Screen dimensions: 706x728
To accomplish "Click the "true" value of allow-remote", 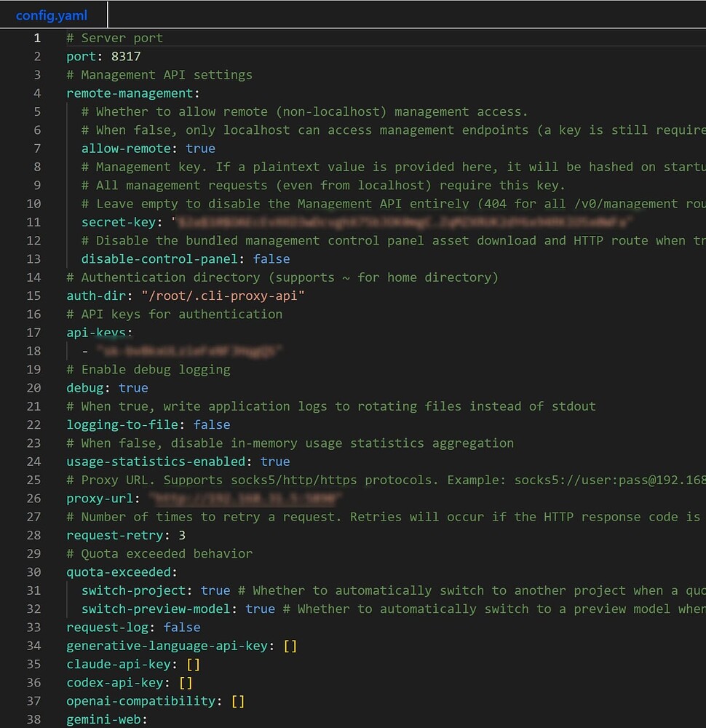I will pos(201,149).
